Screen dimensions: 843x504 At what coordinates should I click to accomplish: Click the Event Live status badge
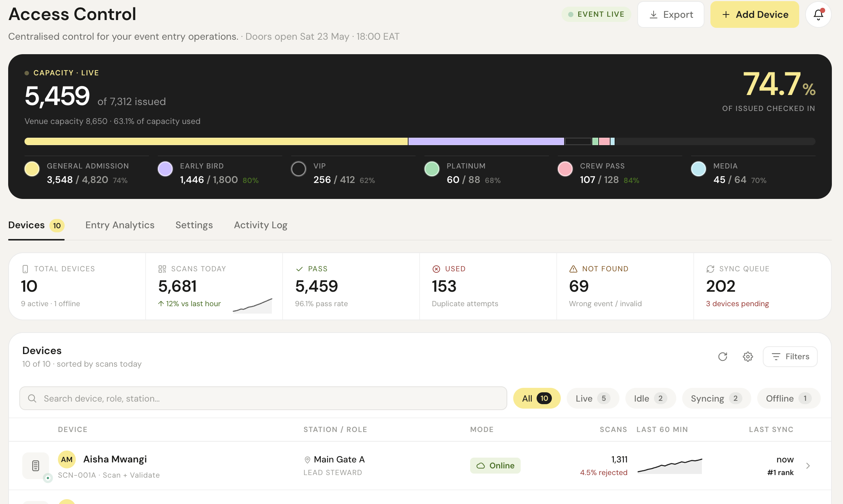(x=596, y=14)
